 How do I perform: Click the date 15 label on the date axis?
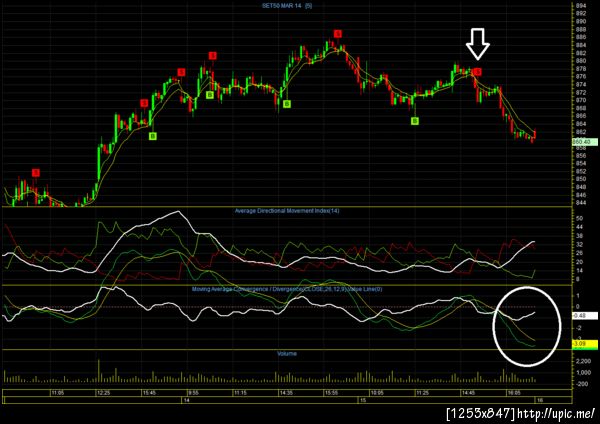363,400
